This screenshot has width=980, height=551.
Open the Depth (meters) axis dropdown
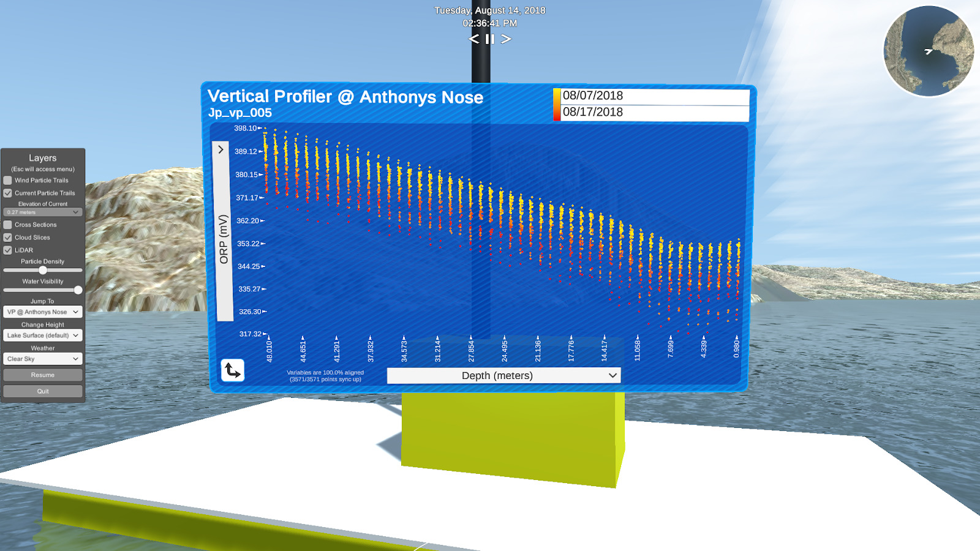pos(503,376)
